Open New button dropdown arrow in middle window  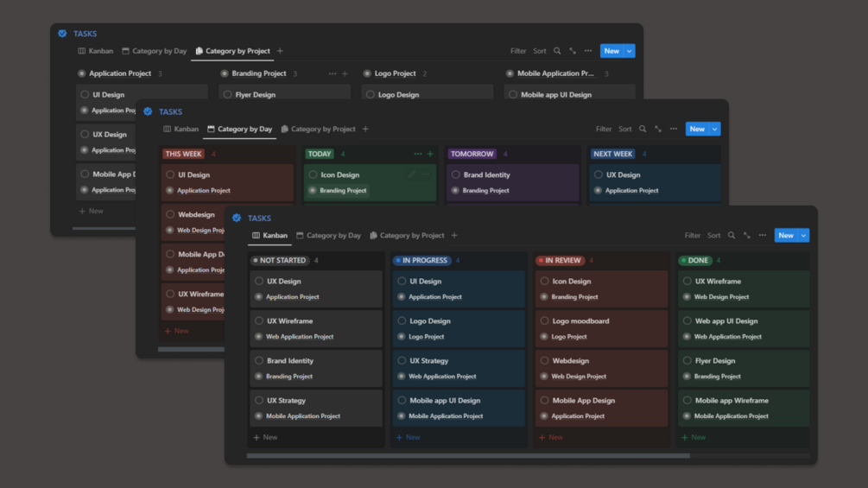715,129
